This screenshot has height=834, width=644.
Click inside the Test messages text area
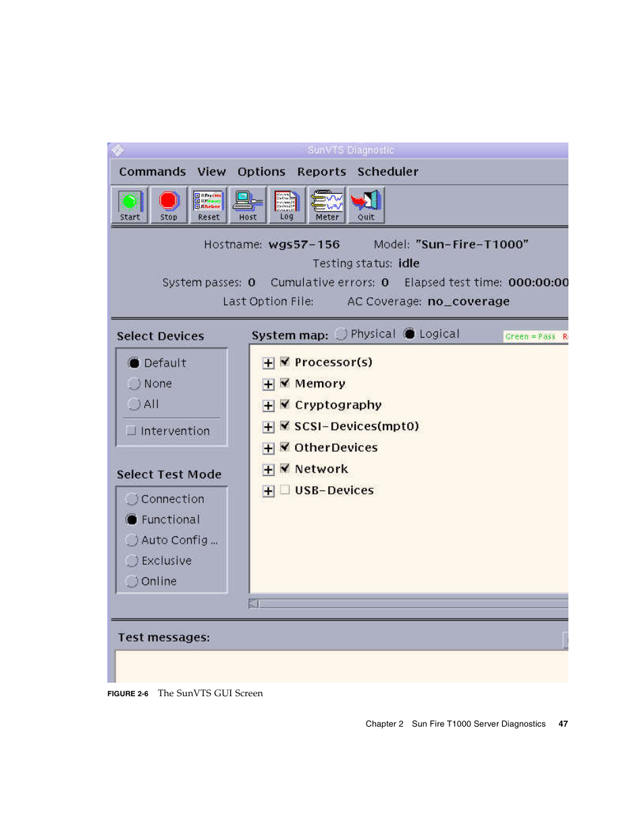pos(342,667)
